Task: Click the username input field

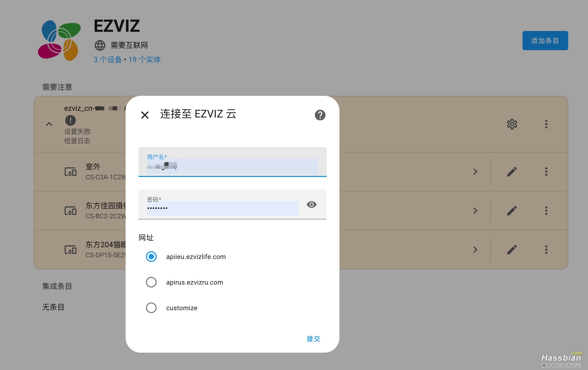Action: click(232, 162)
